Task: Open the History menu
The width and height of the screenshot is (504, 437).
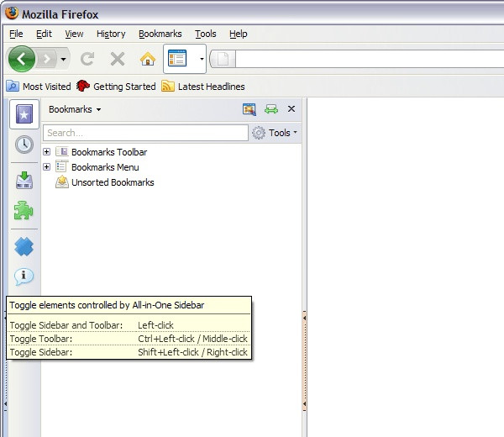Action: [111, 34]
